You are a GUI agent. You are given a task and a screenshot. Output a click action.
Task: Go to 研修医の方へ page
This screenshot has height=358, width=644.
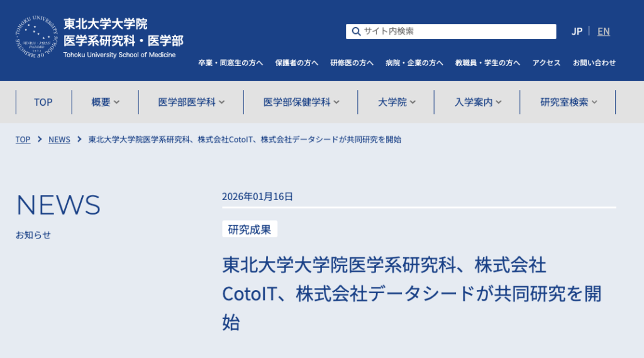pos(352,63)
